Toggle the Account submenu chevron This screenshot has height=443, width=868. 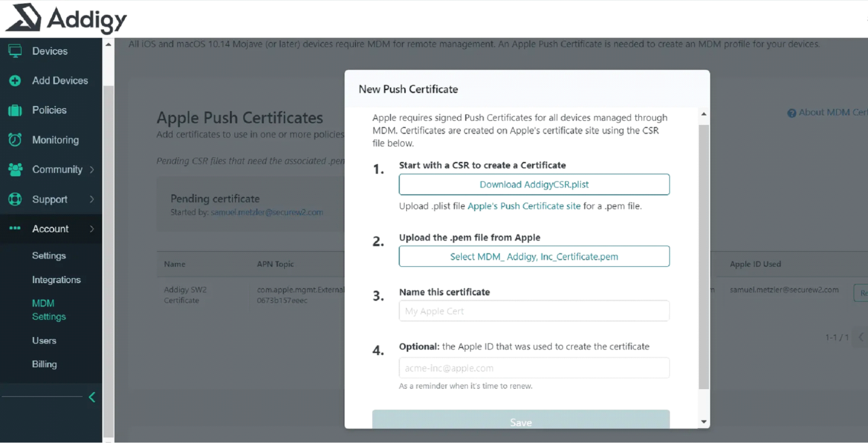pyautogui.click(x=92, y=229)
